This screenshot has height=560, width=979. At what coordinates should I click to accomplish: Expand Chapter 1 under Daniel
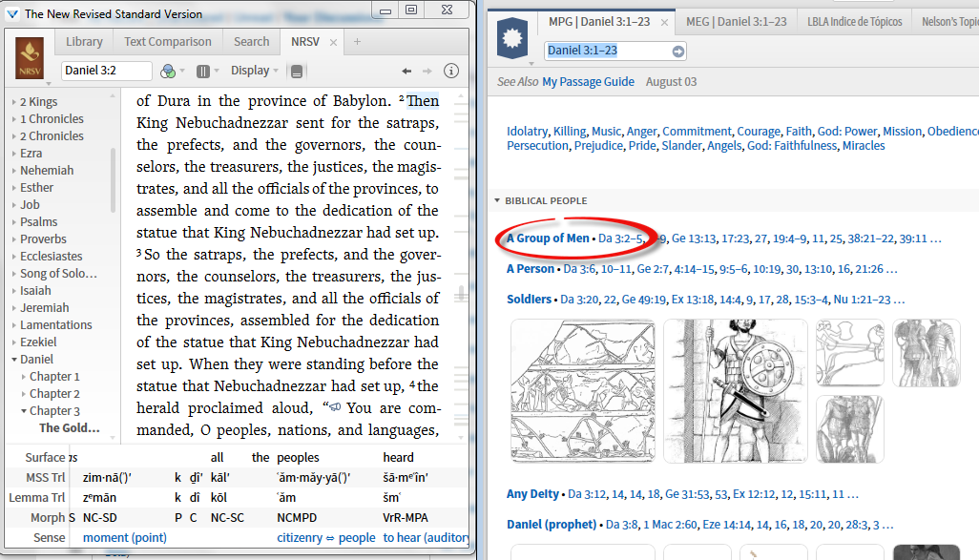tap(24, 377)
